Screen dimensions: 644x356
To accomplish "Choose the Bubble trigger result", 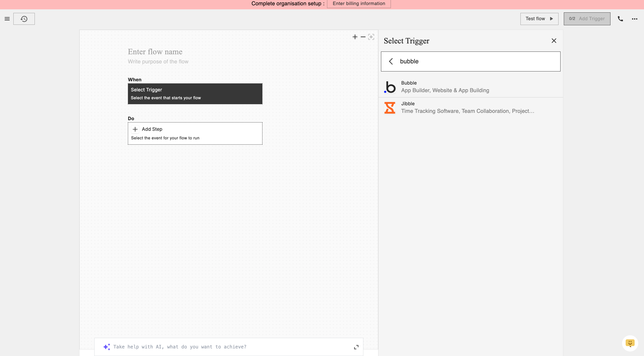I will point(471,87).
